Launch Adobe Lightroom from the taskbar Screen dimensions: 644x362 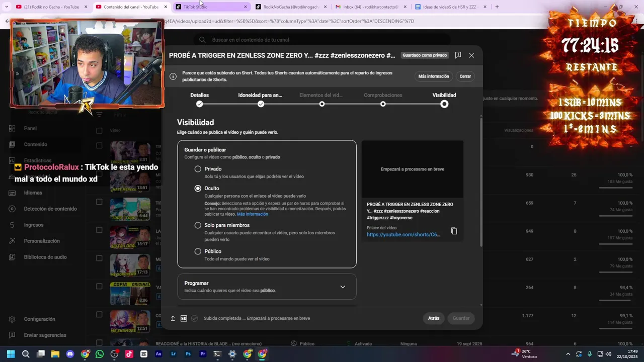(x=174, y=354)
